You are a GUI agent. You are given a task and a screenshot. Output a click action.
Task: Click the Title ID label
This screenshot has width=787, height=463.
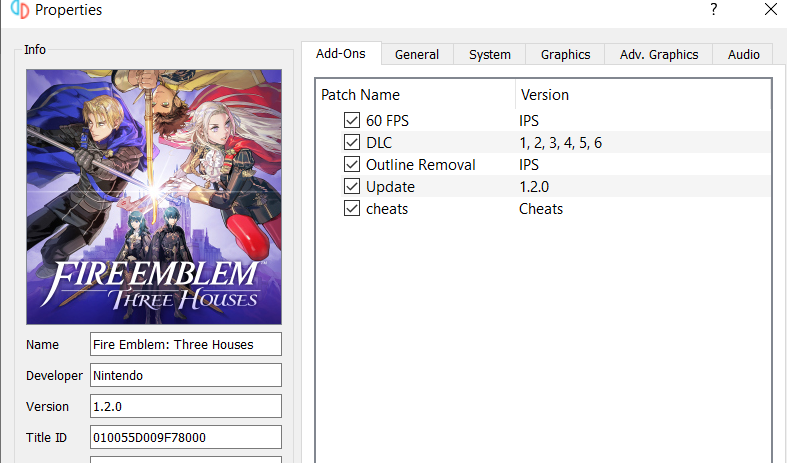tap(46, 437)
